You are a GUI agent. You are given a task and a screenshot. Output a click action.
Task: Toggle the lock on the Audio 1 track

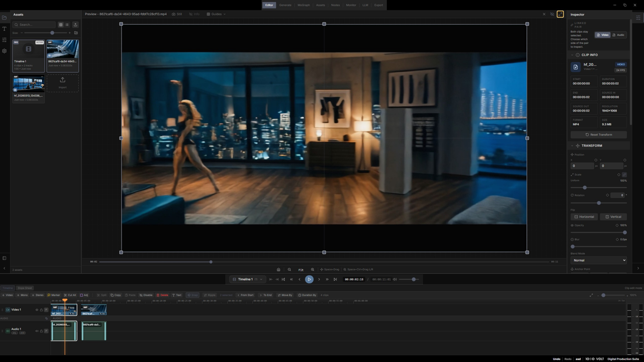pos(41,331)
